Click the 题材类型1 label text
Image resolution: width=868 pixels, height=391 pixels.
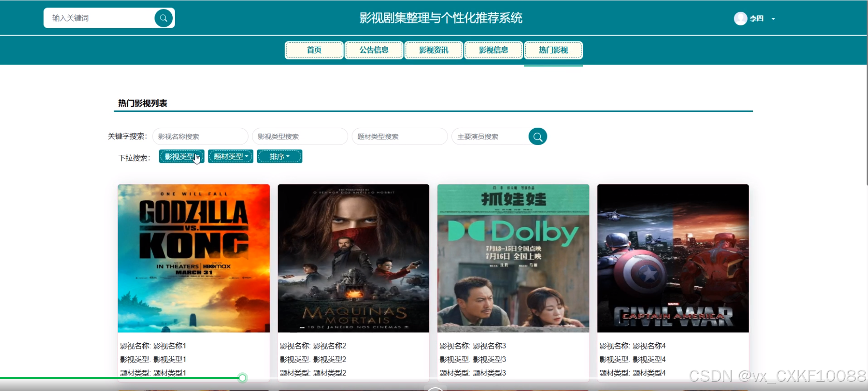pyautogui.click(x=169, y=373)
